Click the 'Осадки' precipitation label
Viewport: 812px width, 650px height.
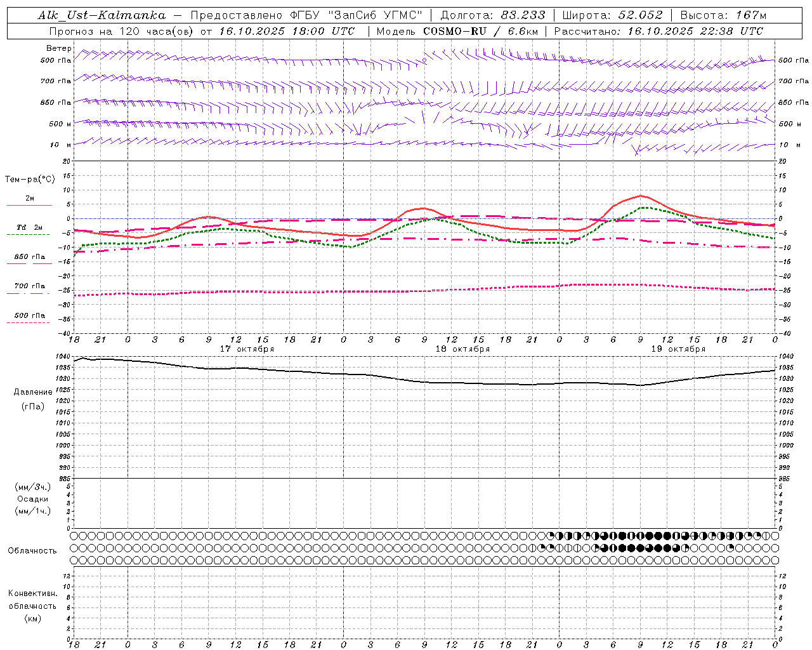click(x=33, y=499)
